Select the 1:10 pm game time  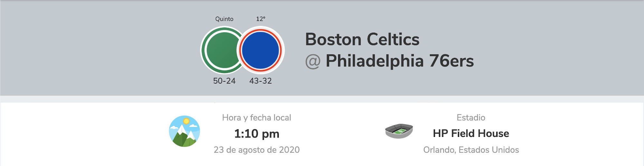coord(257,134)
